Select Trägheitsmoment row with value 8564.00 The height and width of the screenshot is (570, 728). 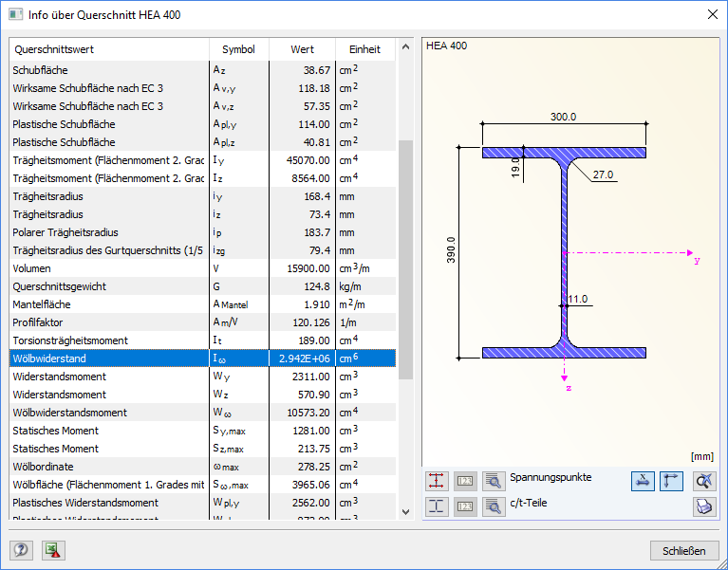[x=202, y=178]
